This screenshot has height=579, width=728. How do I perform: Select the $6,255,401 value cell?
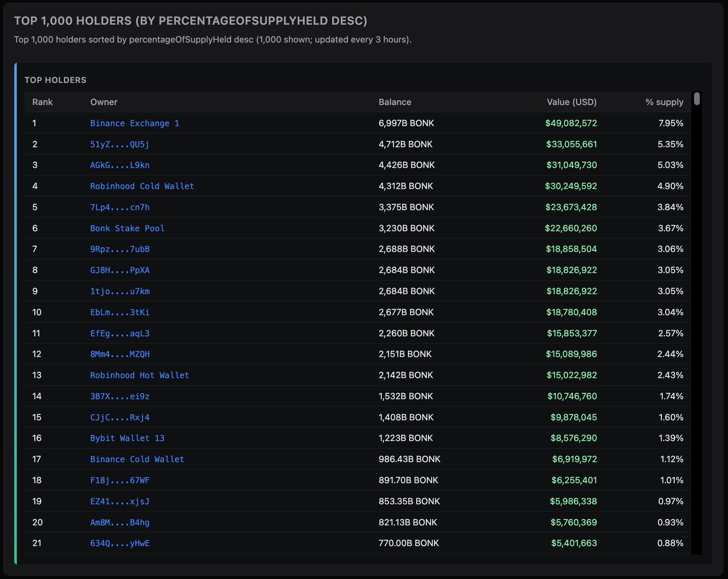(x=574, y=480)
